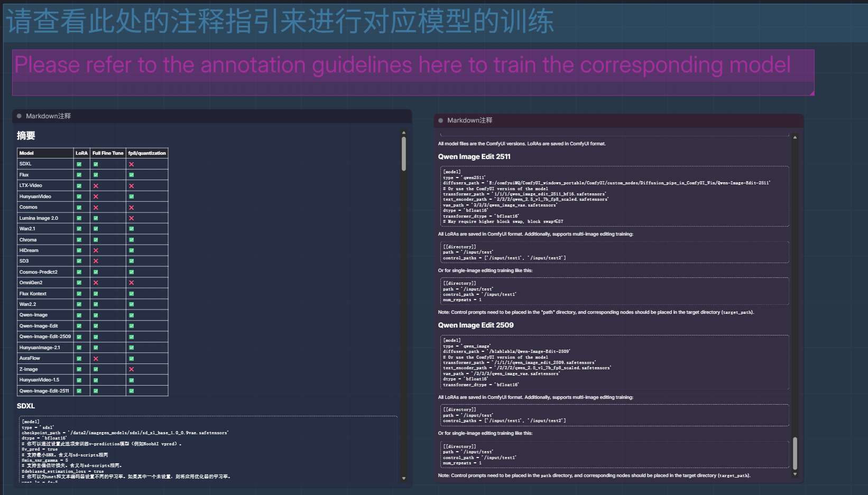The image size is (868, 495).
Task: Click the down arrow of the left note's scrollbar
Action: (x=403, y=479)
